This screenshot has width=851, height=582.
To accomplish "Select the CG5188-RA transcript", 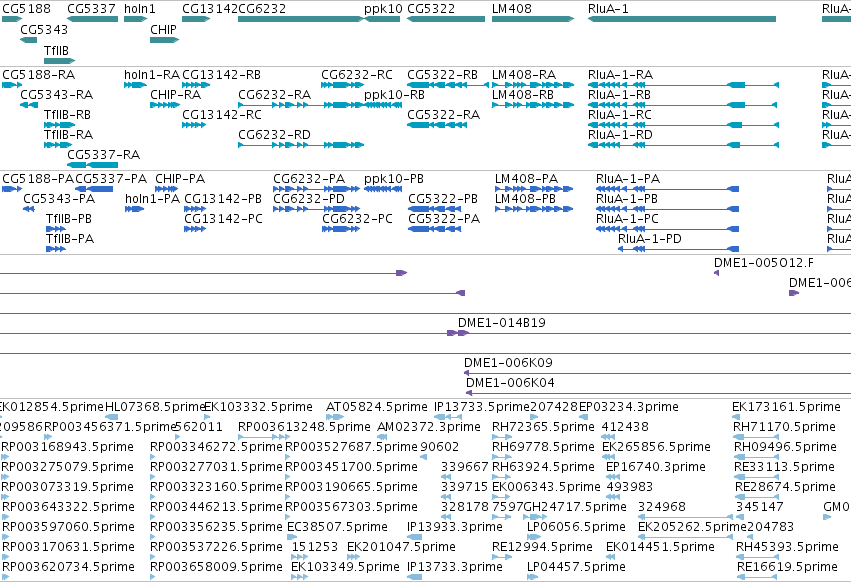I will click(x=12, y=85).
